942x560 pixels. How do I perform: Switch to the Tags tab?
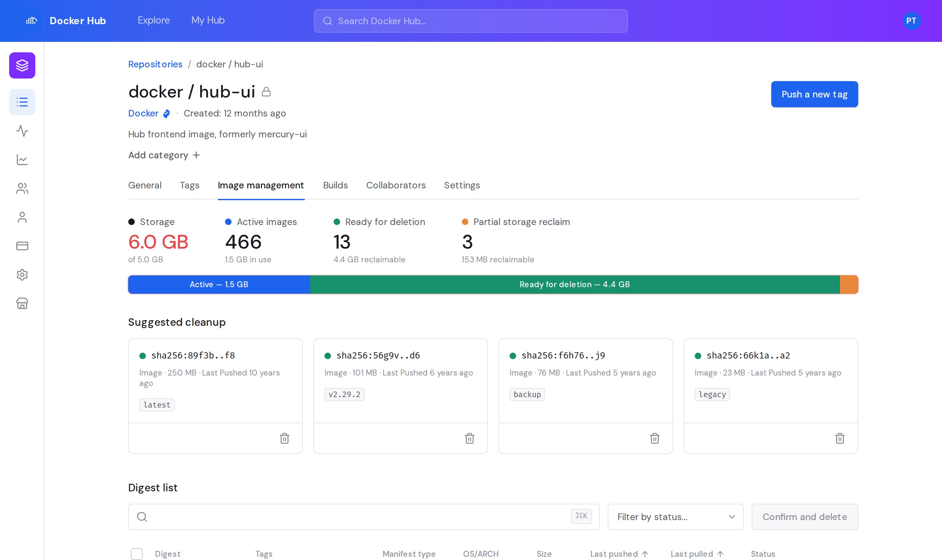pyautogui.click(x=189, y=185)
